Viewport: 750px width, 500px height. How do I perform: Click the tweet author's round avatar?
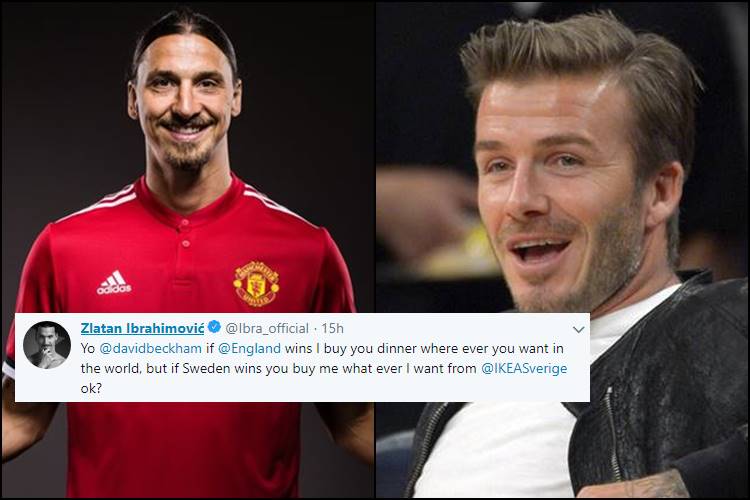tap(47, 344)
